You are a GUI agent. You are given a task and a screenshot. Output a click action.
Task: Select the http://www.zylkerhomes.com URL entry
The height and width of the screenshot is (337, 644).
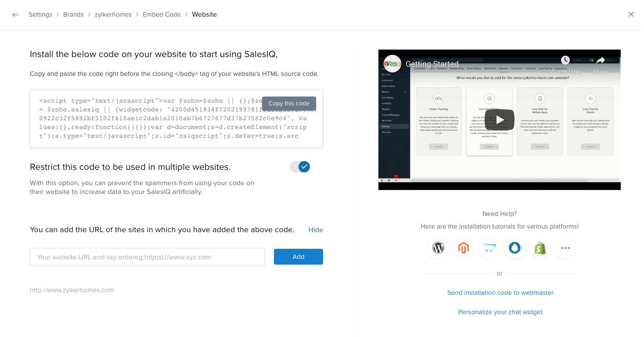pos(72,290)
